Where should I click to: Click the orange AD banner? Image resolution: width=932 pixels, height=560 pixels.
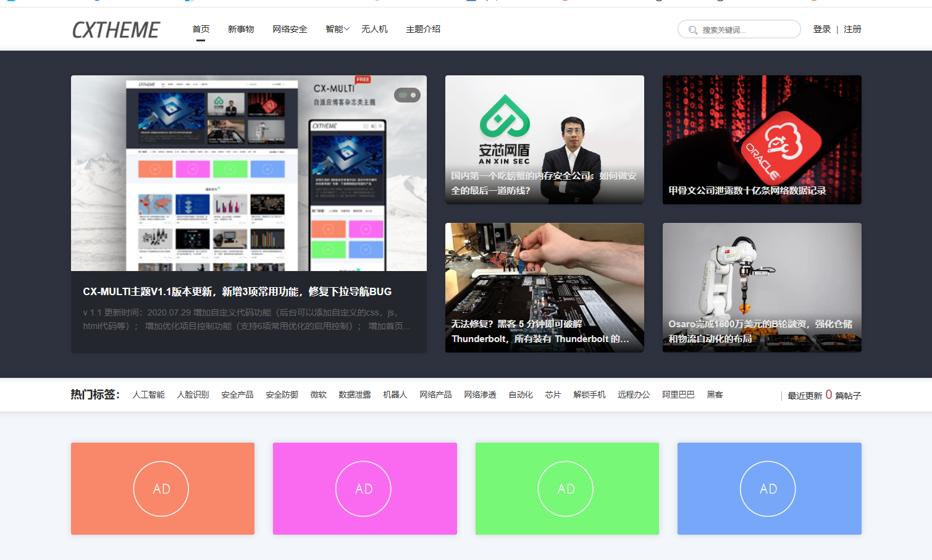point(162,488)
